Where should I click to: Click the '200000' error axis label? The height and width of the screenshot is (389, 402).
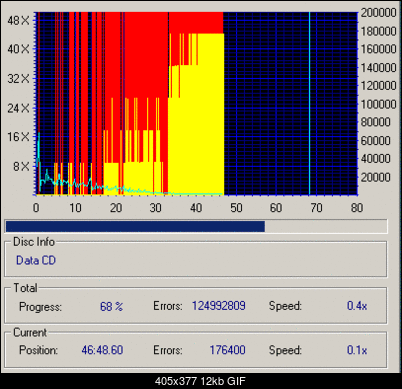tap(379, 13)
